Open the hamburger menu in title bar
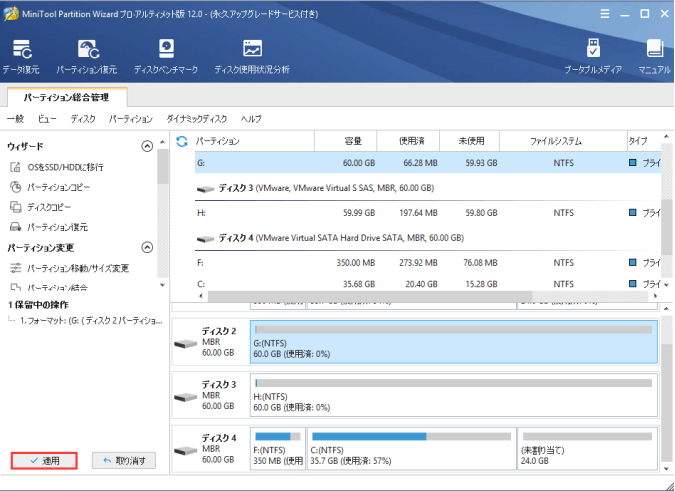Screen dimensions: 675x491 (x=605, y=14)
